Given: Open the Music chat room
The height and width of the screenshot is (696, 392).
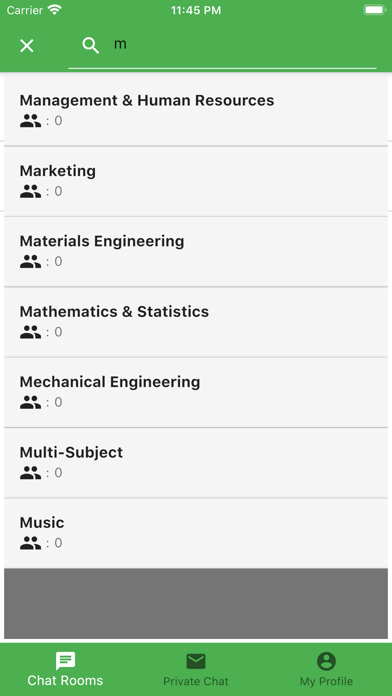Looking at the screenshot, I should (196, 533).
